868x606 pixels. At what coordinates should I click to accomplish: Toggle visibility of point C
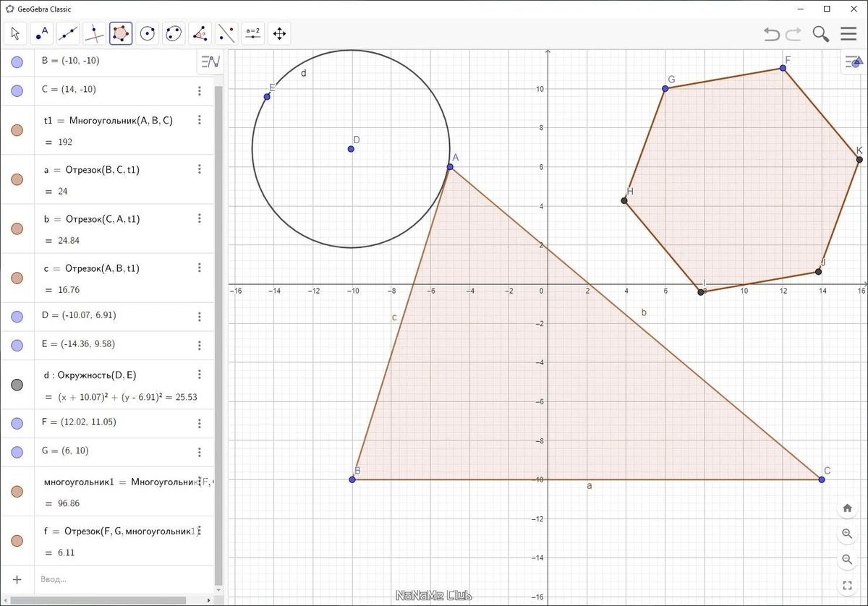click(x=17, y=90)
